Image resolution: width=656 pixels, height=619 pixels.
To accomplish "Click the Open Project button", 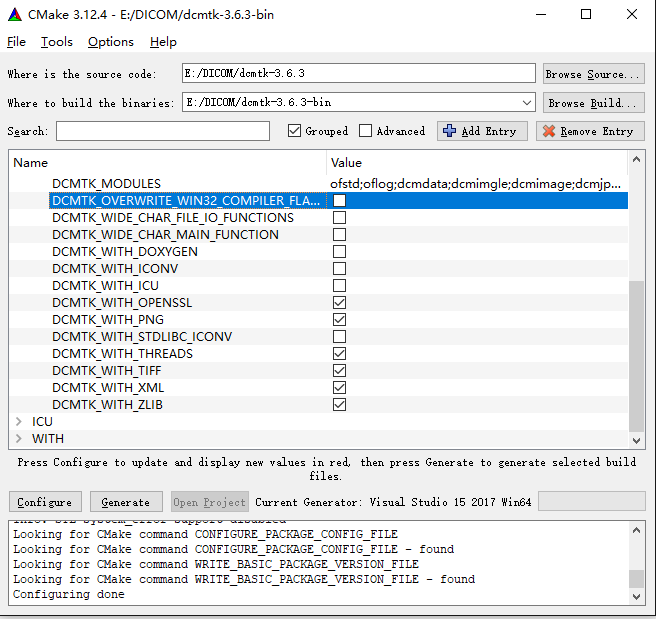I will [210, 502].
